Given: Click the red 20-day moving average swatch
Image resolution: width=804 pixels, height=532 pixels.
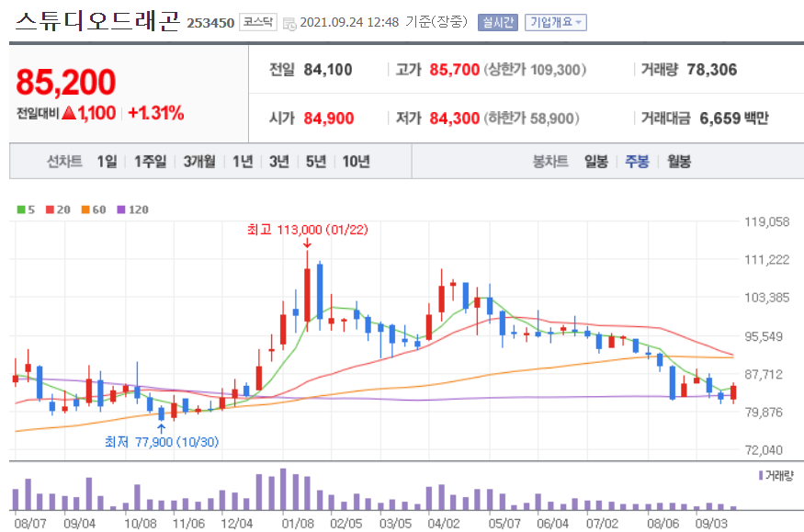Looking at the screenshot, I should (49, 208).
